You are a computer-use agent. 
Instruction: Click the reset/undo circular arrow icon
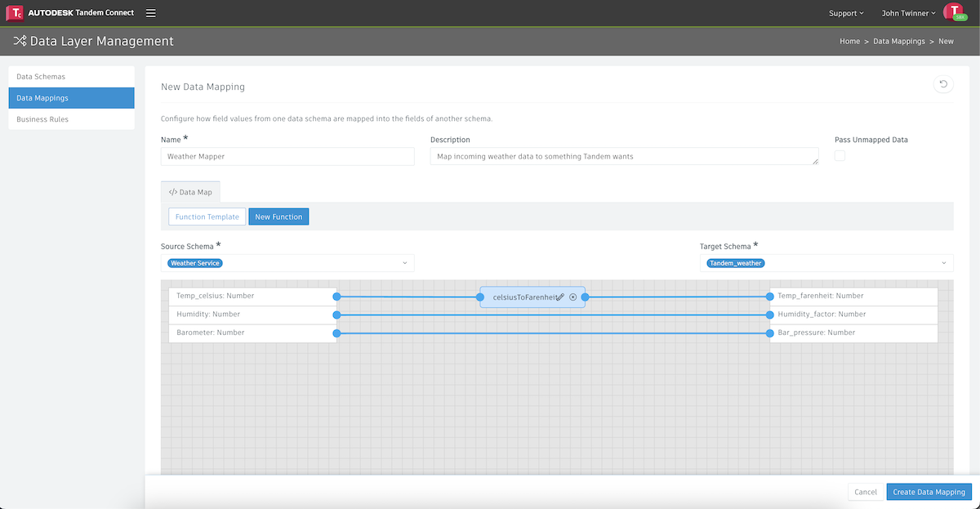[x=943, y=84]
